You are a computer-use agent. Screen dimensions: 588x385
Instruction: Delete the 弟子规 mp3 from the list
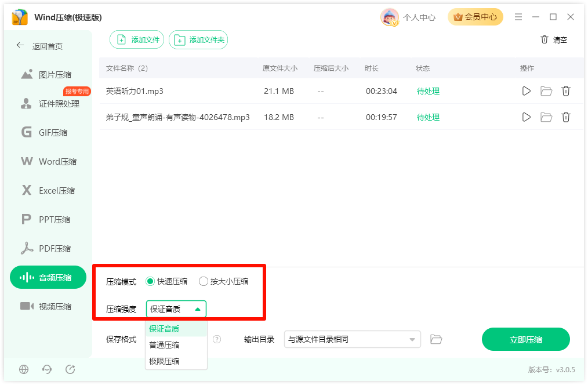point(566,117)
